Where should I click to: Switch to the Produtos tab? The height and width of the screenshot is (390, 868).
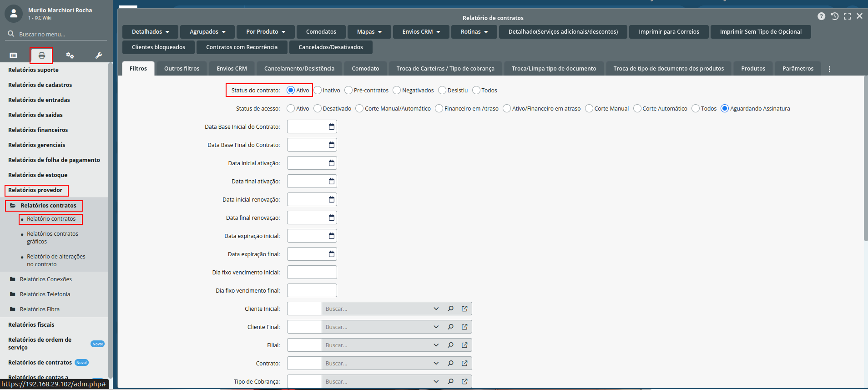click(x=753, y=69)
